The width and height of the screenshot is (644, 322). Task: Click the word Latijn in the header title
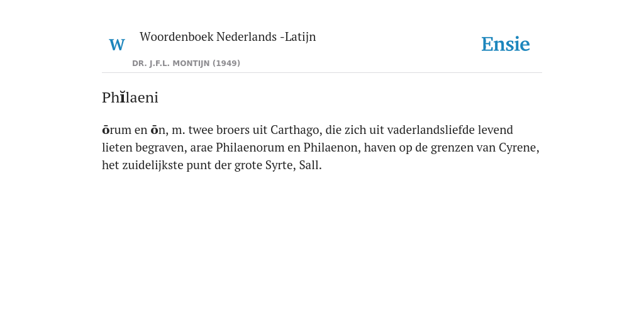click(x=300, y=36)
